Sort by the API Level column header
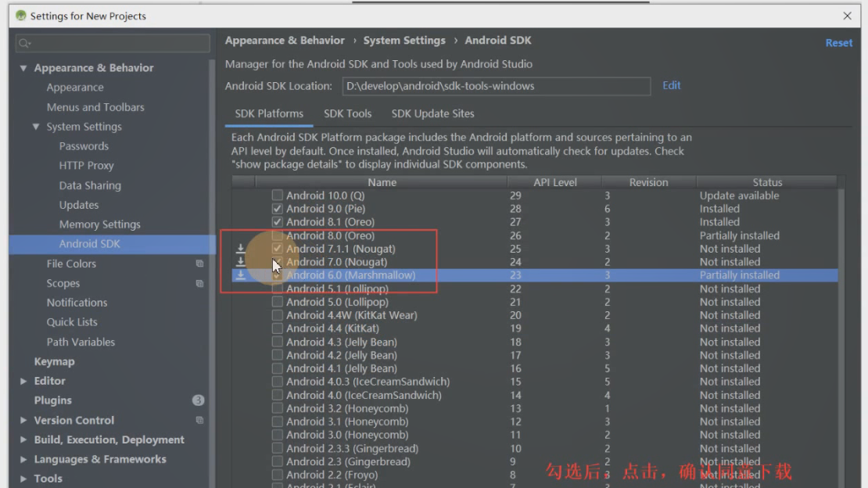The height and width of the screenshot is (488, 868). pos(554,182)
